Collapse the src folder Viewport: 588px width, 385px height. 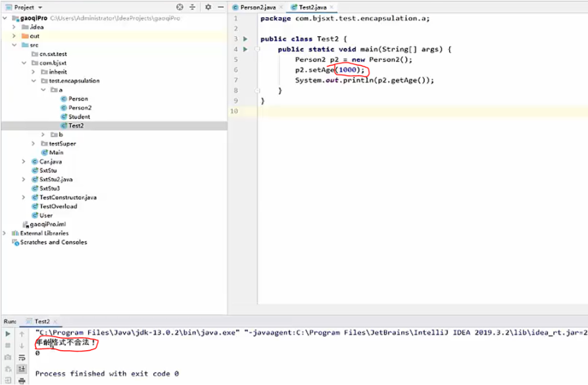click(14, 45)
